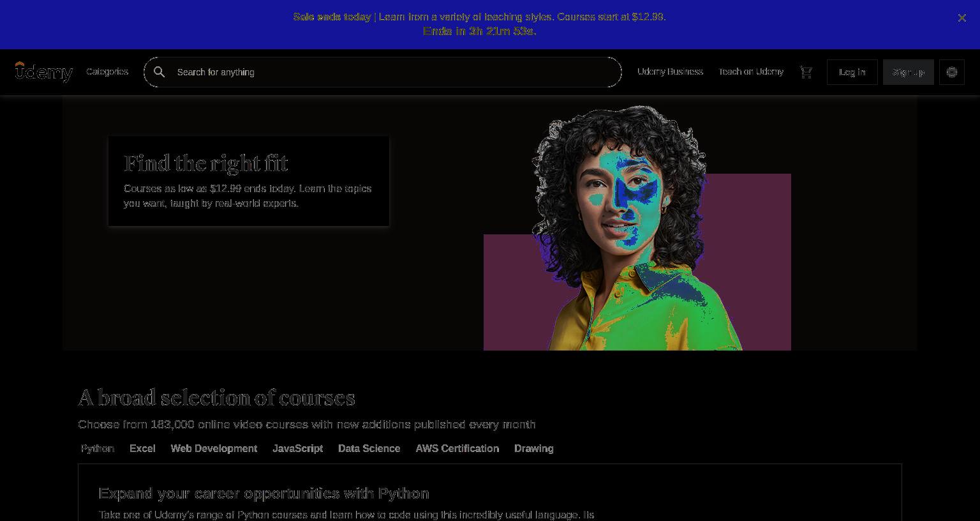Open the language globe selector

click(x=952, y=72)
